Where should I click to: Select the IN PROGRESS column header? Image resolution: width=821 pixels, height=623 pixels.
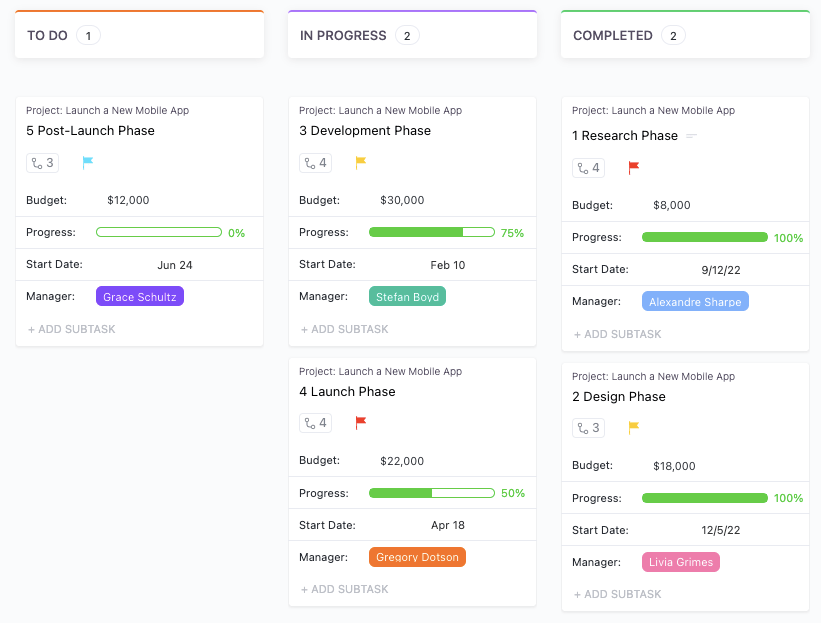point(343,36)
